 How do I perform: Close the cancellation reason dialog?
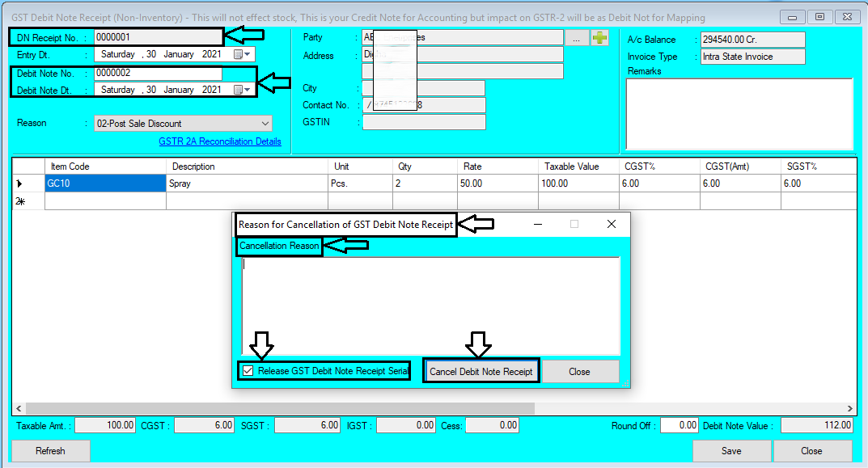click(580, 371)
